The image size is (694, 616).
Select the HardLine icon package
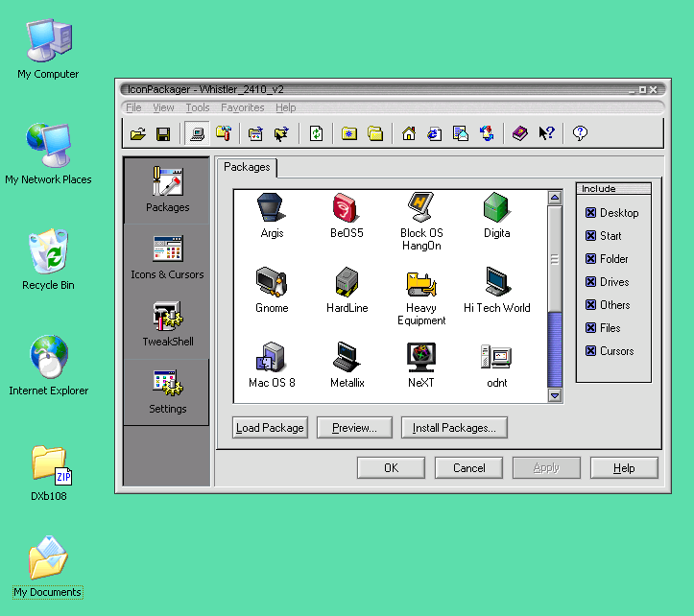[x=347, y=291]
